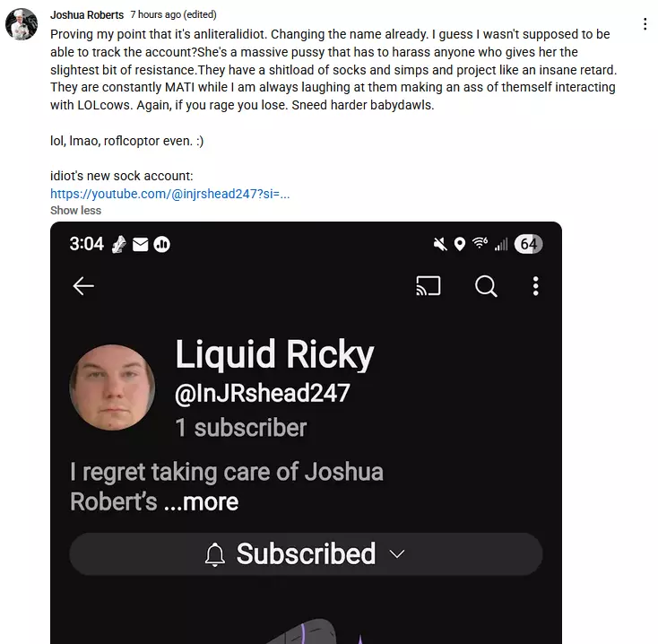Click the mail notification icon

[x=140, y=244]
